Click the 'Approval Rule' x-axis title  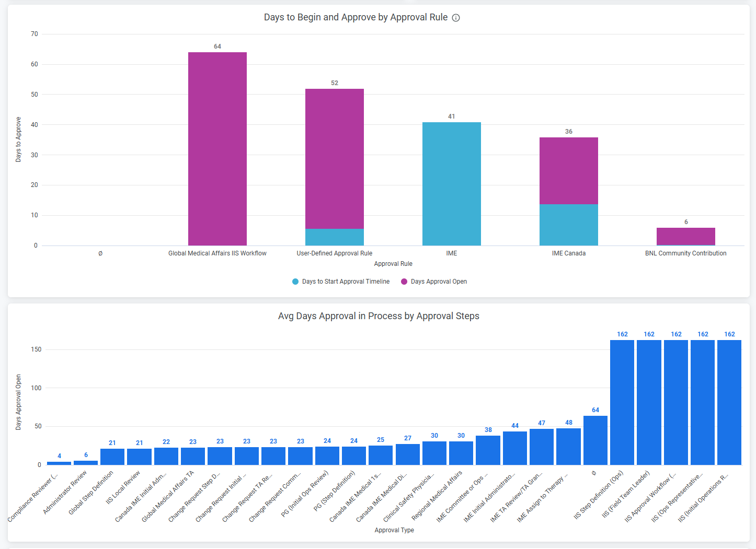click(393, 264)
